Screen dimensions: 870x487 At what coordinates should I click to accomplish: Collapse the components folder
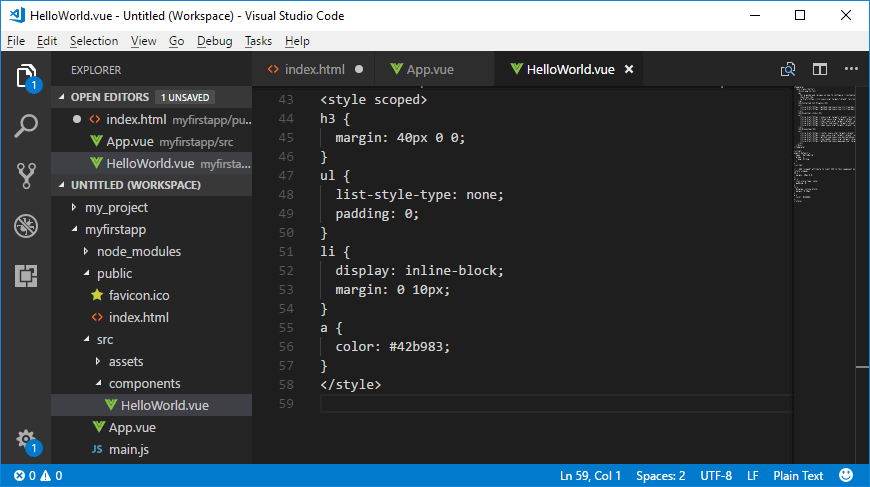click(x=99, y=383)
